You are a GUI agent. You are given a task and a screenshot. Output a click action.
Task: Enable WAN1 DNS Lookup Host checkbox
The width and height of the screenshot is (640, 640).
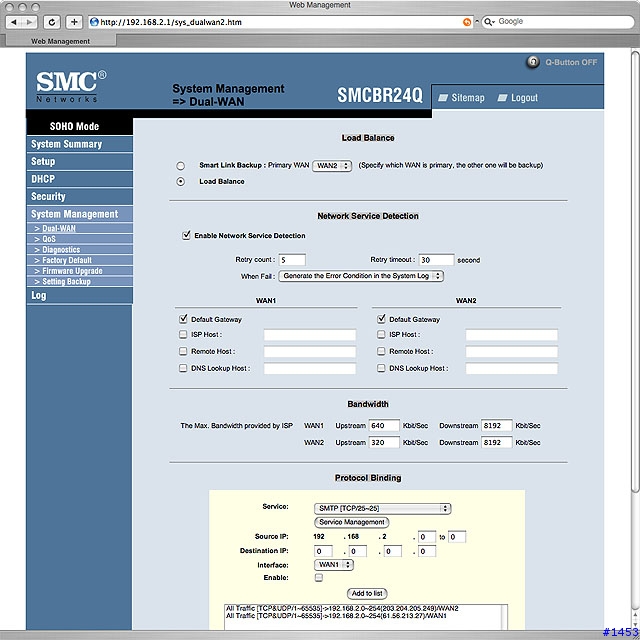tap(183, 368)
